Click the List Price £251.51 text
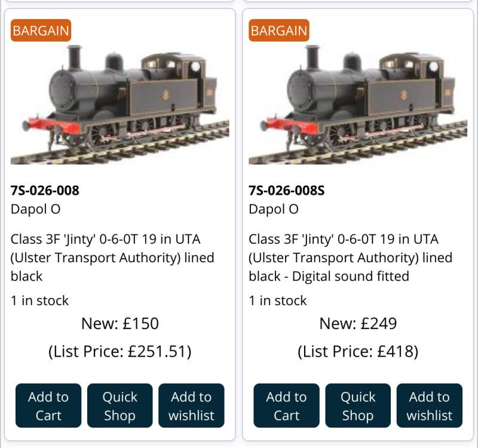 pos(119,351)
